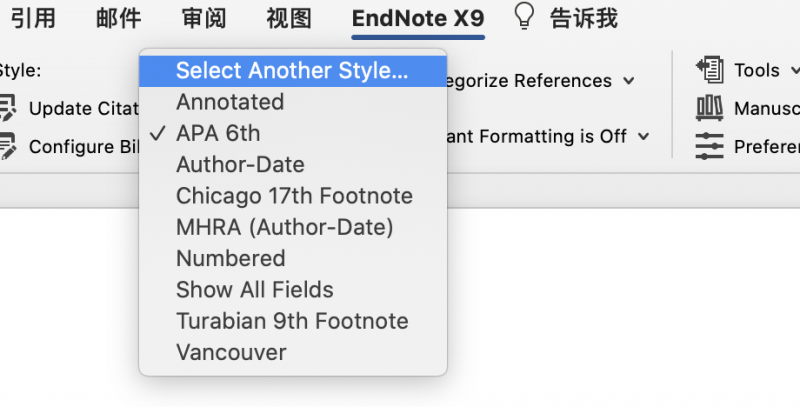Click the lightbulb Tell Me icon
The image size is (800, 407).
click(x=524, y=16)
